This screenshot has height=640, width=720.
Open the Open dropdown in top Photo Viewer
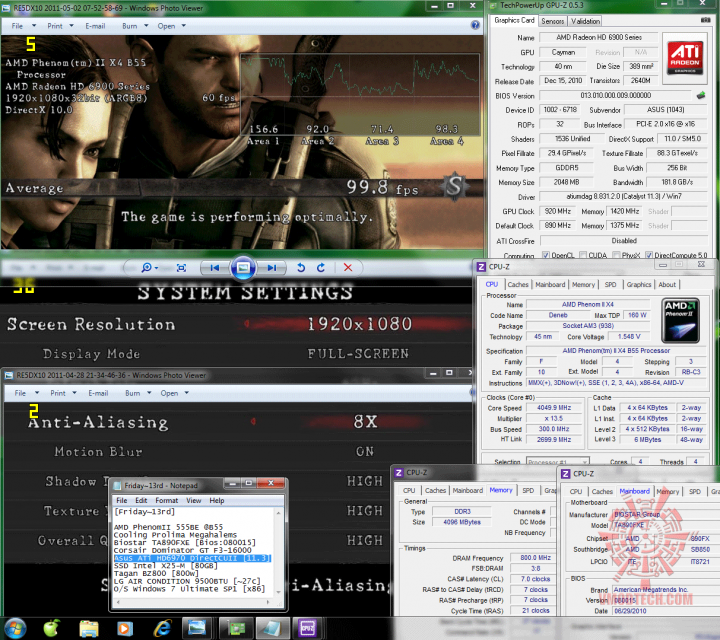[171, 26]
